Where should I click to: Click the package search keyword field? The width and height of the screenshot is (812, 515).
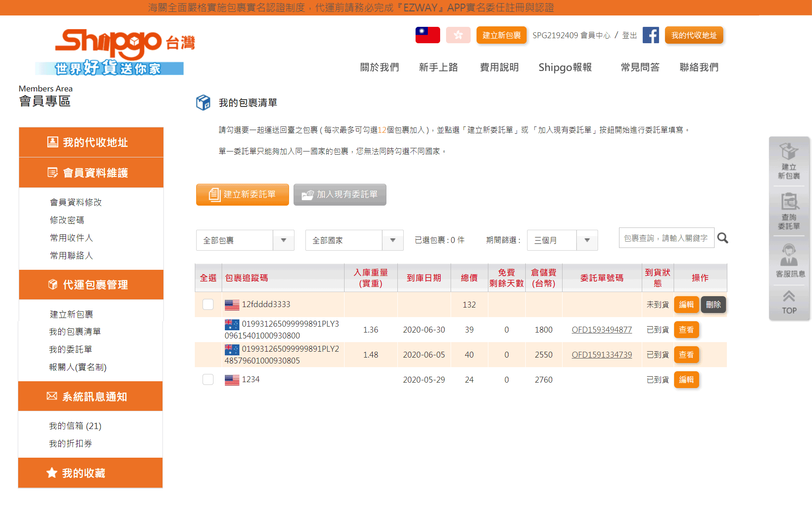666,238
